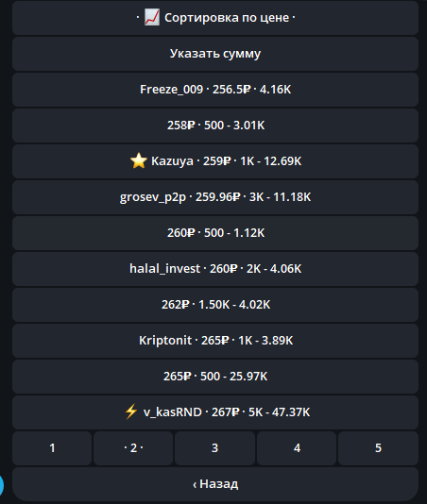The height and width of the screenshot is (504, 427).
Task: Select the Freeze_009 offer at 256.5₽
Action: (215, 90)
